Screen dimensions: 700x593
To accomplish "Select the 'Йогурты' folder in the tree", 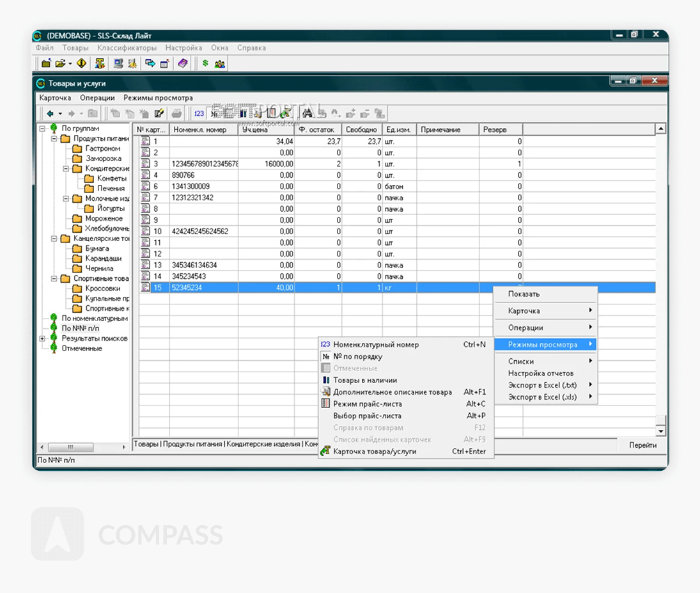I will [x=111, y=209].
